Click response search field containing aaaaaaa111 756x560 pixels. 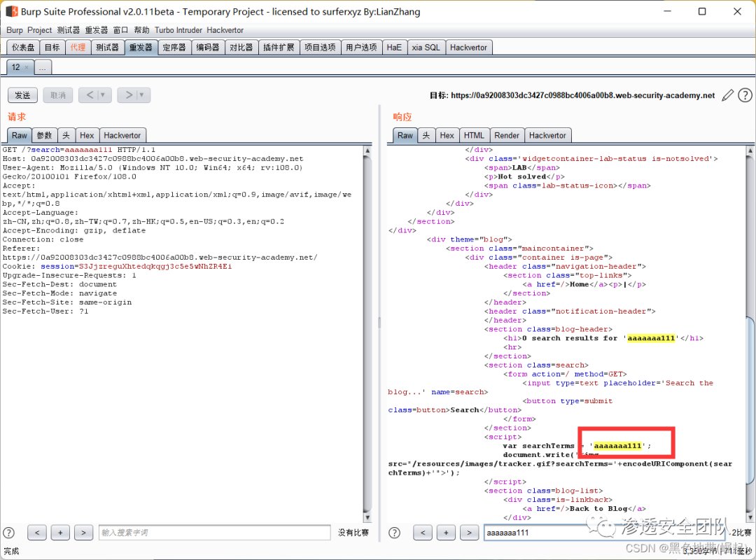[x=605, y=533]
